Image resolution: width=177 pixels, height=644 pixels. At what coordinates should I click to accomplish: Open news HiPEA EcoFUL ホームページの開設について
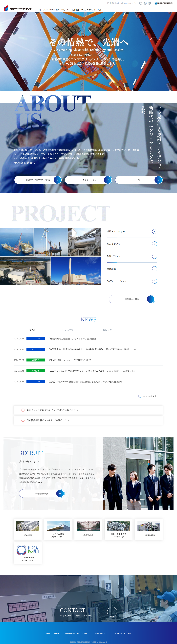[69, 360]
